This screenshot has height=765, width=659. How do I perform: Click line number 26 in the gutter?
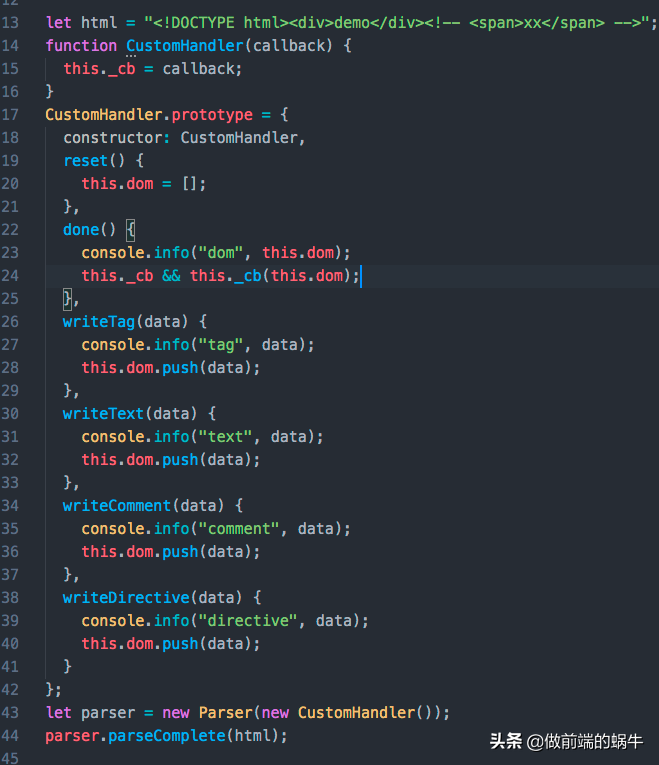pos(10,322)
